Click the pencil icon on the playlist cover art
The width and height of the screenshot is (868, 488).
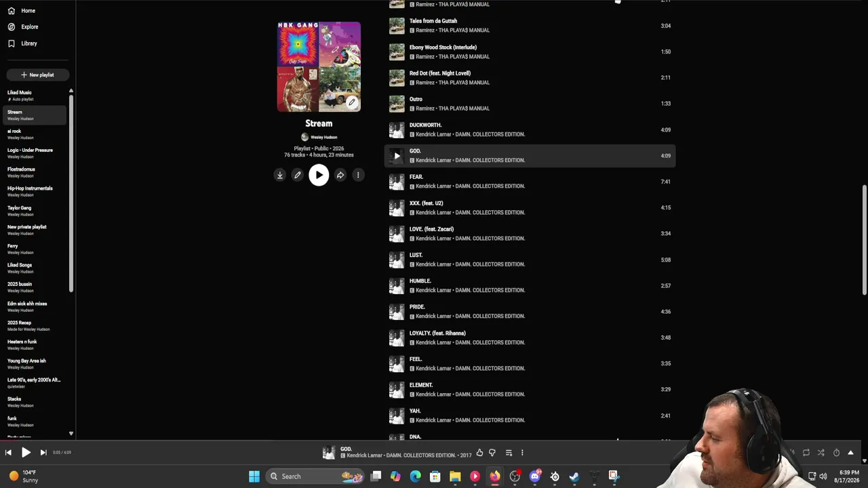pyautogui.click(x=351, y=102)
